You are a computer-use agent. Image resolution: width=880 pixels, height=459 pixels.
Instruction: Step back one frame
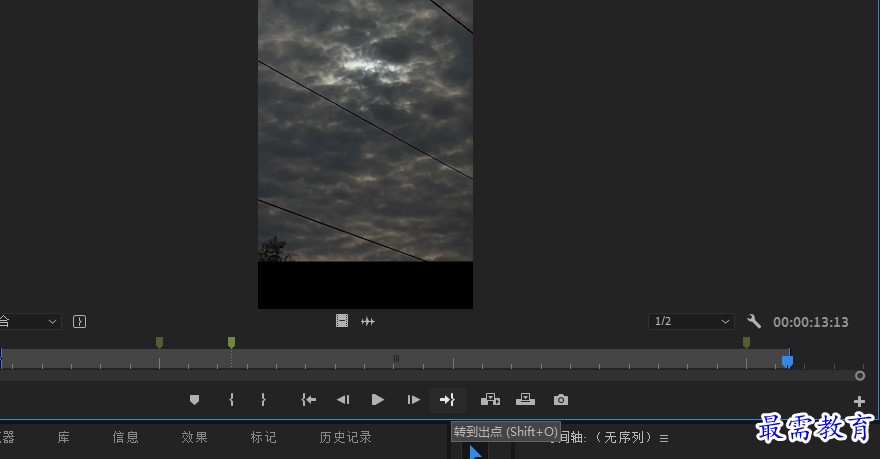click(x=343, y=400)
